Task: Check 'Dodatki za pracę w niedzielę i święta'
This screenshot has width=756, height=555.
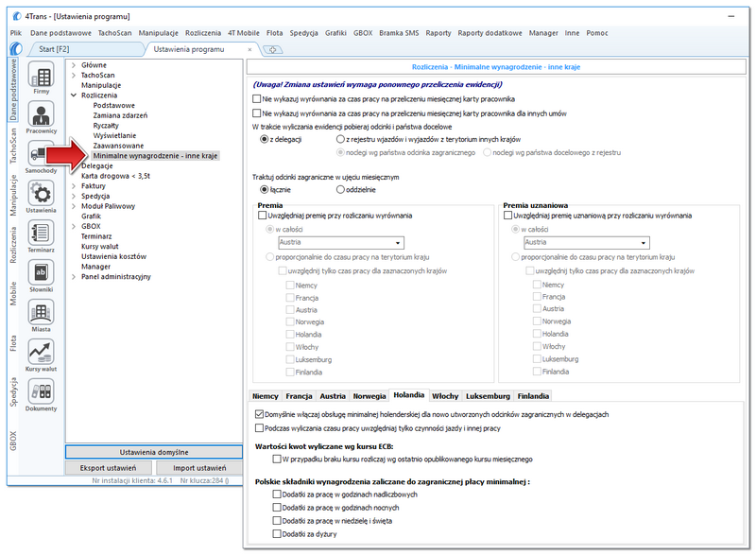Action: tap(277, 521)
